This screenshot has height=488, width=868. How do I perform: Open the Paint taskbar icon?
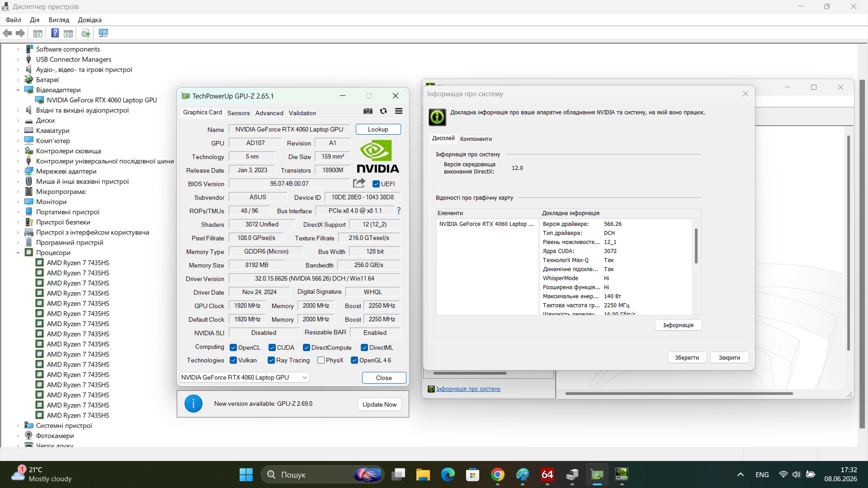click(x=523, y=474)
